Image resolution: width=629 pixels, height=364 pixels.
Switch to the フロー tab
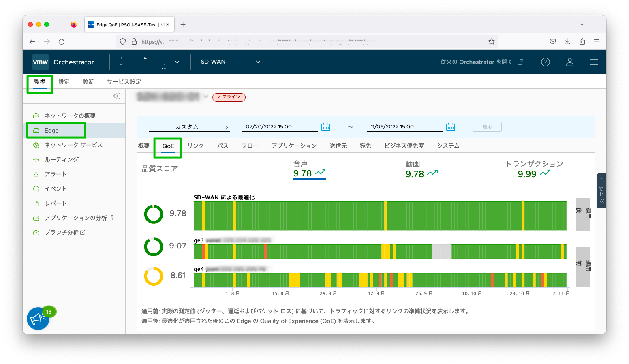[x=250, y=146]
